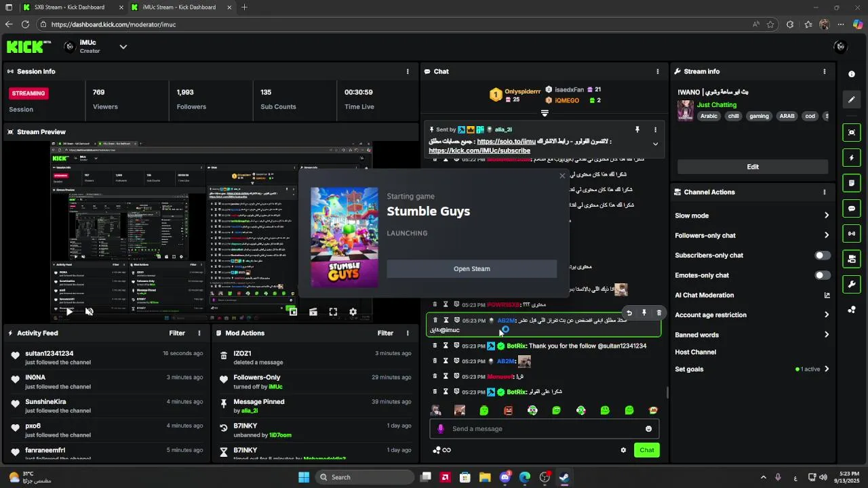
Task: Click the broadcast signal icon in right sidebar
Action: [x=852, y=234]
